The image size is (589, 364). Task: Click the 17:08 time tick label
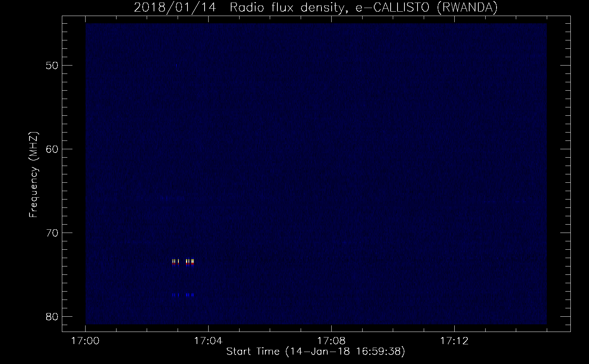(x=331, y=341)
